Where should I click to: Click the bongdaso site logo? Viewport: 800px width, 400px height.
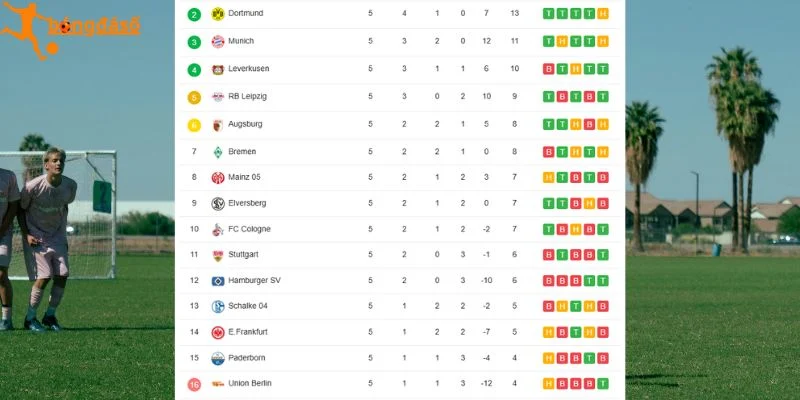[70, 28]
